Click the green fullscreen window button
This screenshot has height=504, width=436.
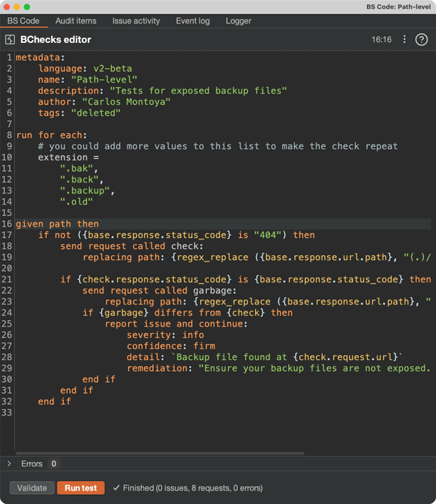pos(27,6)
